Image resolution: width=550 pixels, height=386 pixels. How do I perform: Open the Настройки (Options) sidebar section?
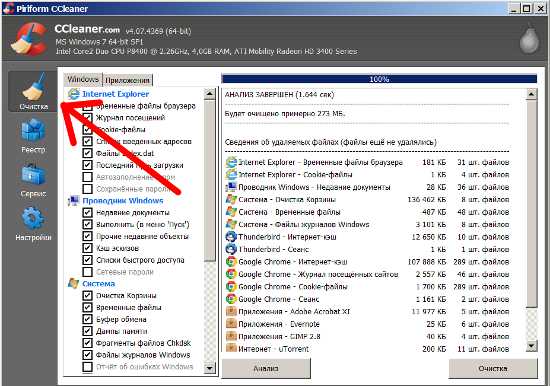[33, 224]
